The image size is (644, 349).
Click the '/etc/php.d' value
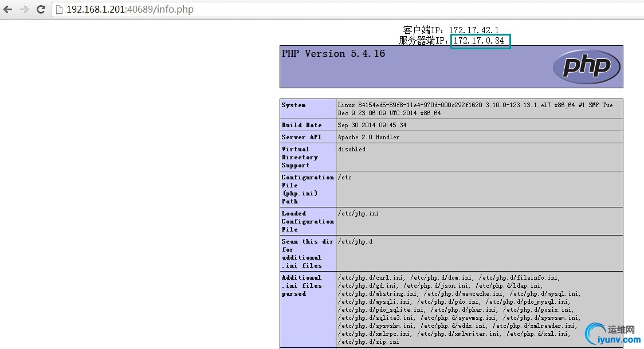click(x=355, y=241)
